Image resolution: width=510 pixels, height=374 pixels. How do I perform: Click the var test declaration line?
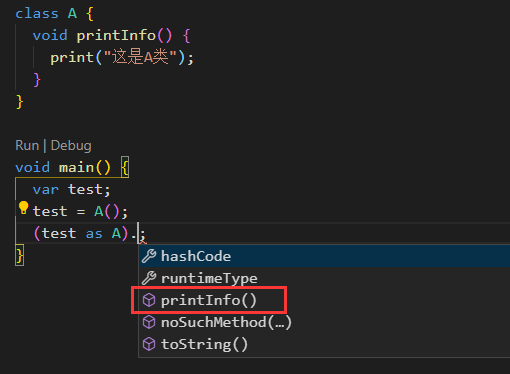pos(71,189)
